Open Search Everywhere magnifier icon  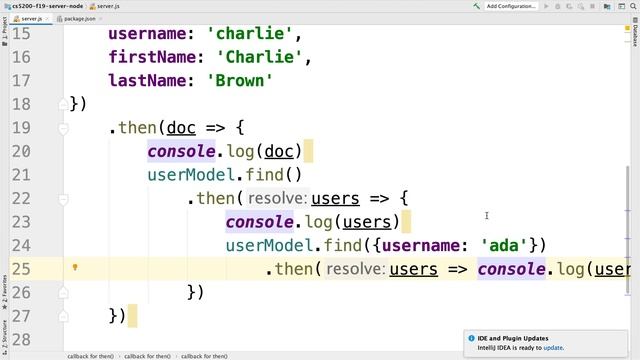click(x=633, y=6)
